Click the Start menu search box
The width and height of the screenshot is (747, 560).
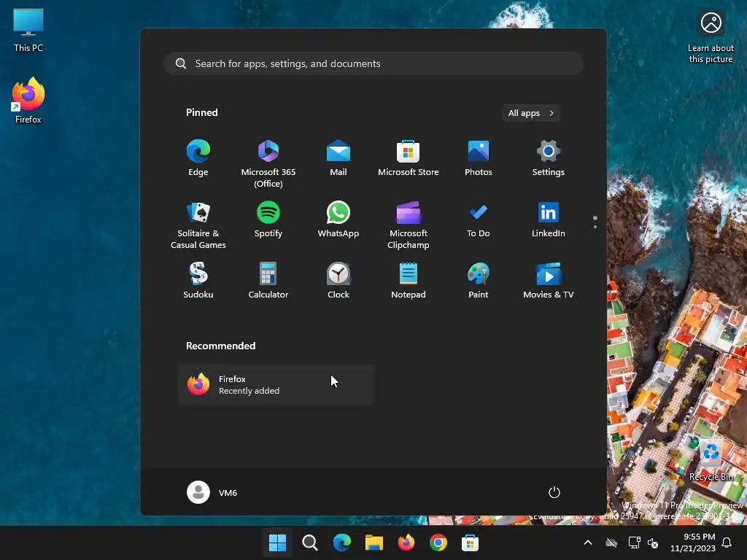pyautogui.click(x=373, y=63)
